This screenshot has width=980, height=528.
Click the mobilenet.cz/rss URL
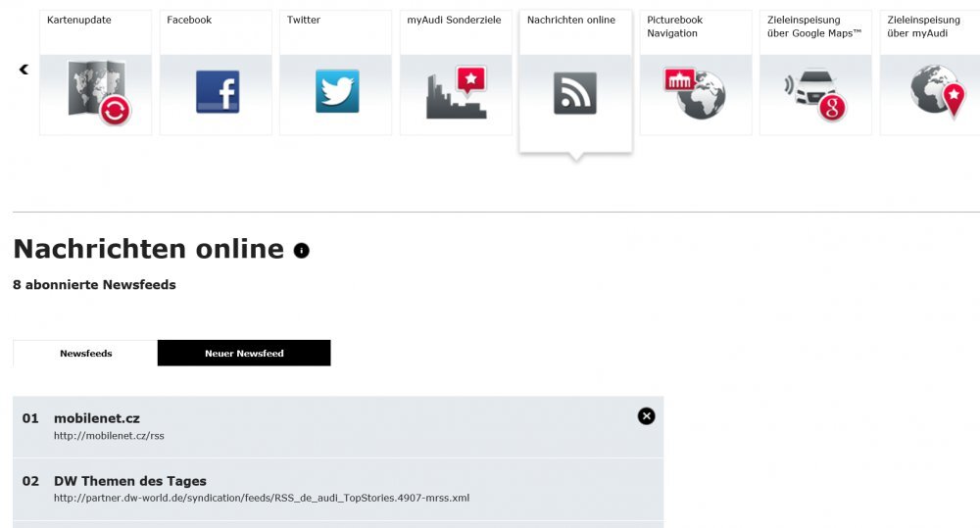click(x=109, y=436)
